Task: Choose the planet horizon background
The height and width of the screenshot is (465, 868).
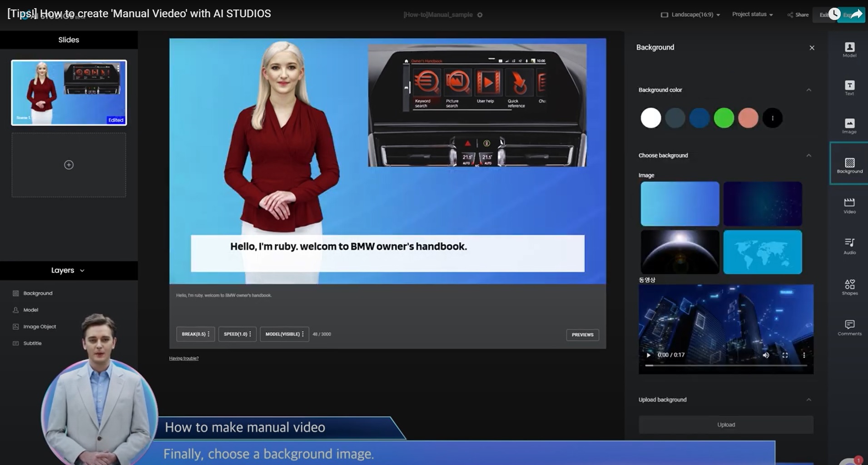Action: click(x=680, y=252)
